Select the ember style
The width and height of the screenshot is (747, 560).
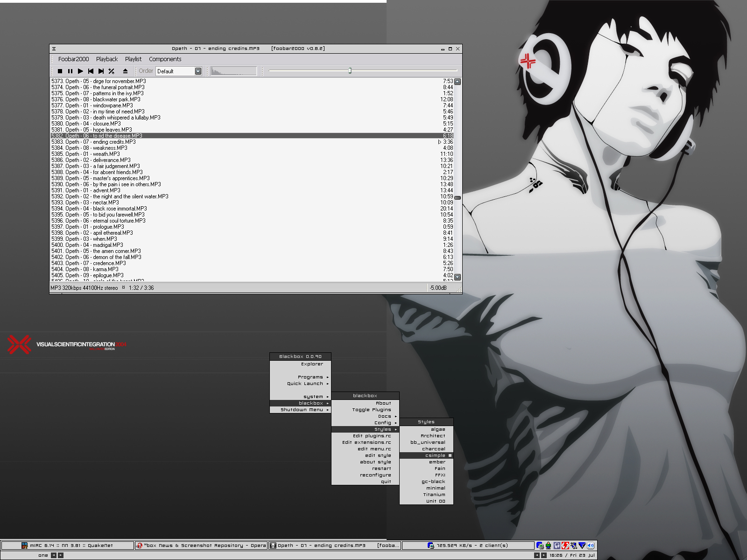coord(426,462)
